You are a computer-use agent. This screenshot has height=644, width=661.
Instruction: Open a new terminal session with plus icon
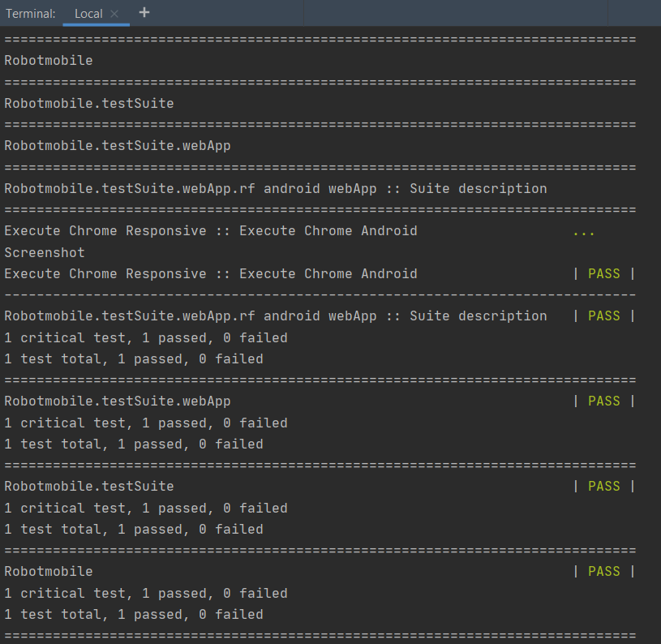click(144, 13)
